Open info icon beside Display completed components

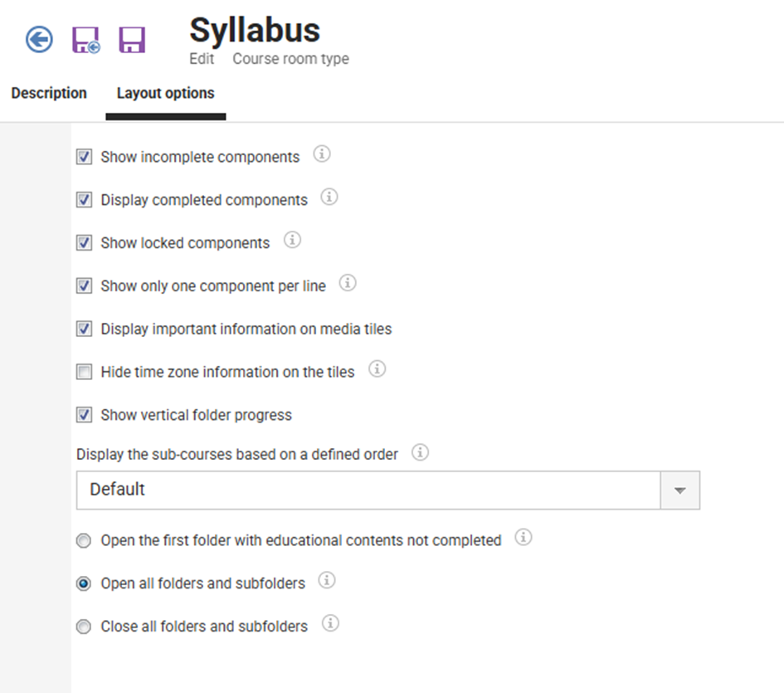329,198
